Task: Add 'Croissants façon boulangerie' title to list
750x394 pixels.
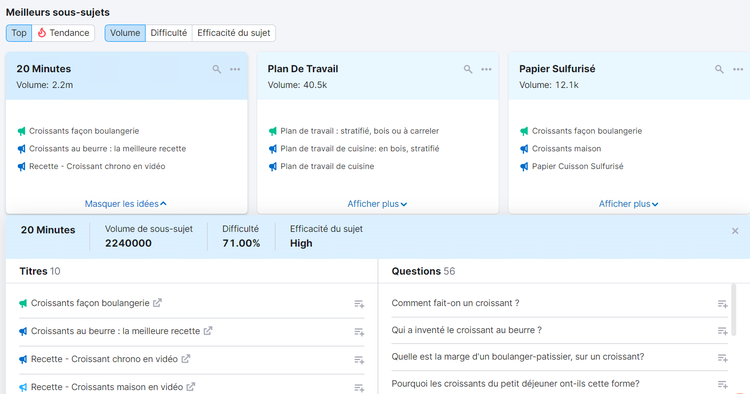Action: (x=359, y=304)
